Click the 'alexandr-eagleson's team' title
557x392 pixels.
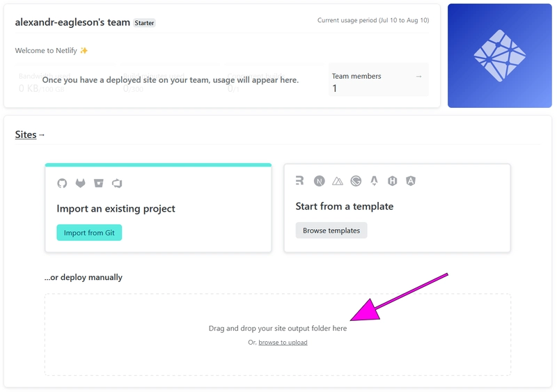pyautogui.click(x=72, y=22)
